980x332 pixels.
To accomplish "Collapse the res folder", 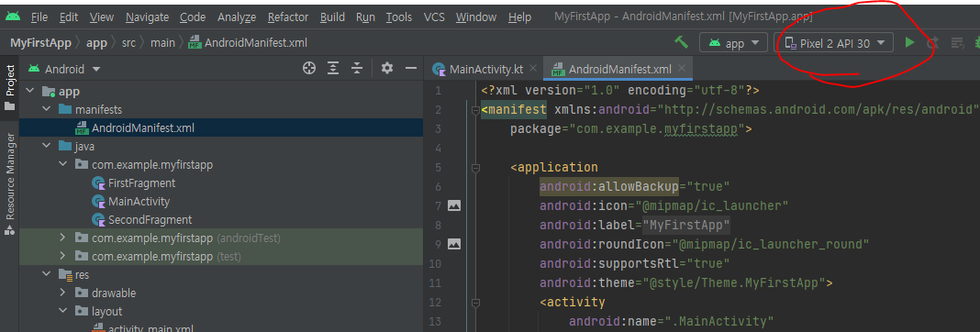I will [x=46, y=274].
